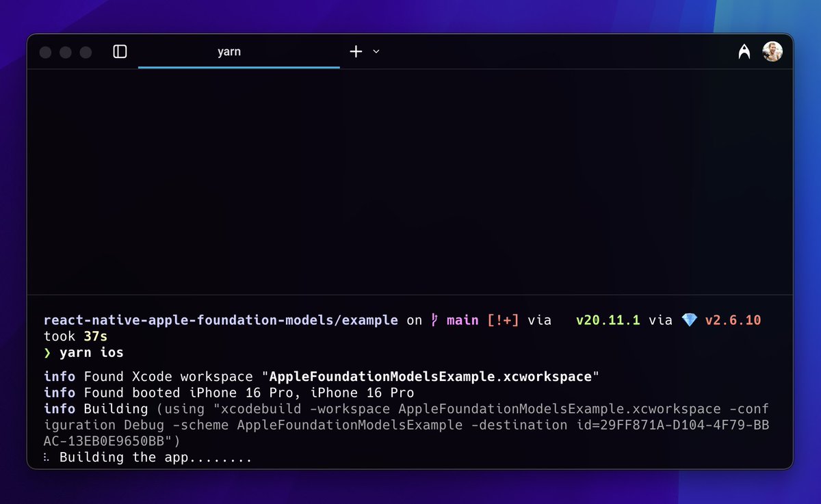
Task: Open the user profile avatar
Action: pyautogui.click(x=772, y=51)
